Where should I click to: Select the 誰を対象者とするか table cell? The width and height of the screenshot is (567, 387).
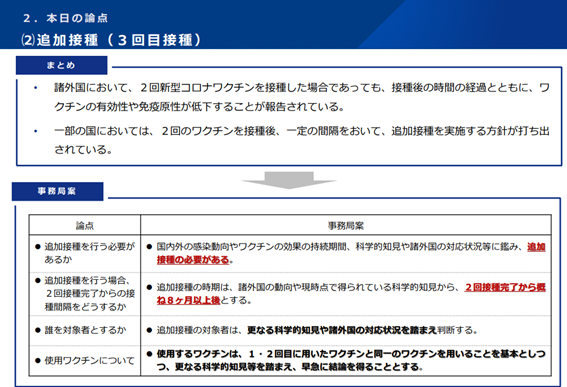click(85, 330)
